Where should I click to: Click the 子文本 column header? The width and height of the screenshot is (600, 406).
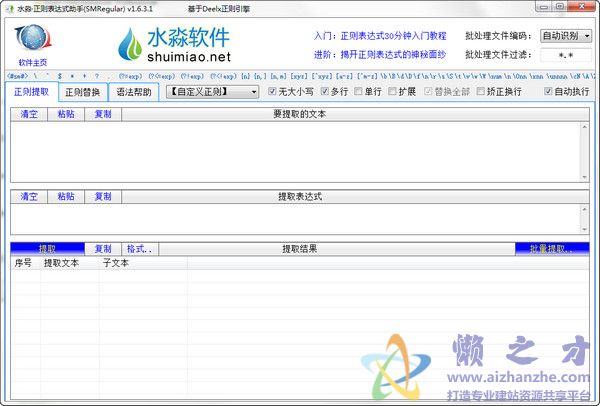(x=143, y=263)
